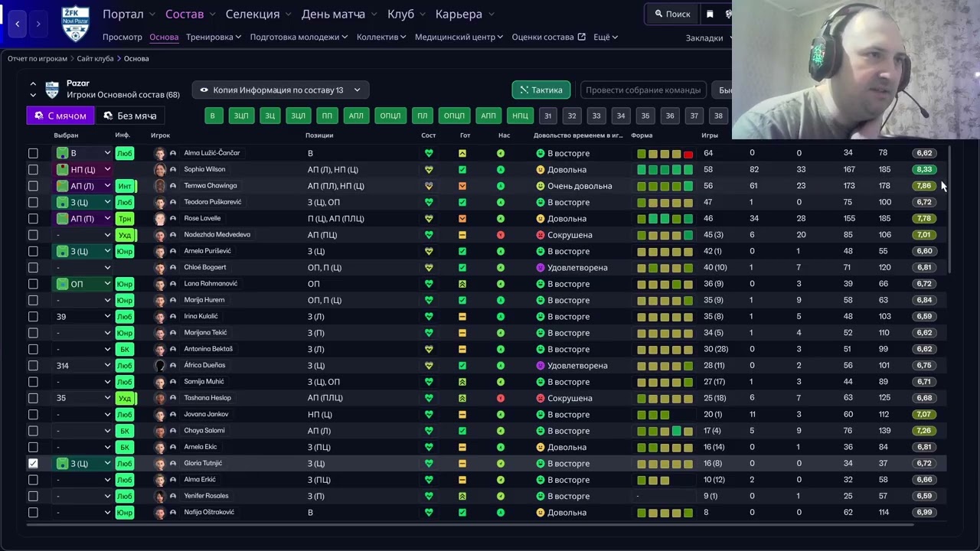Viewport: 980px width, 551px height.
Task: Open Копия Информация по составу 13 dropdown
Action: (x=280, y=90)
